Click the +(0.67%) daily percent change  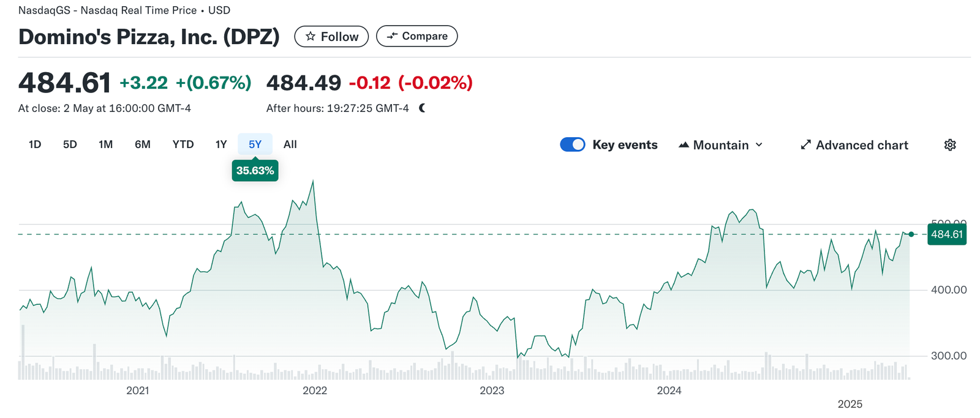(214, 83)
